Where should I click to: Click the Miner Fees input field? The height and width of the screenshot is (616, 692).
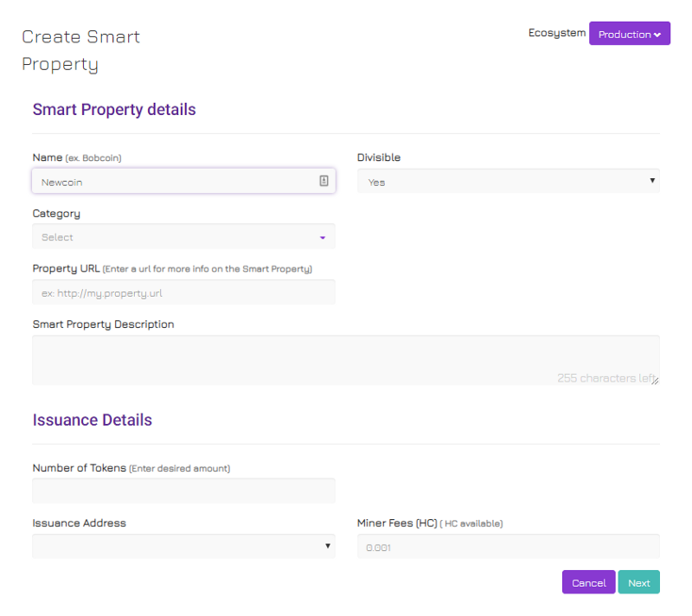coord(509,546)
